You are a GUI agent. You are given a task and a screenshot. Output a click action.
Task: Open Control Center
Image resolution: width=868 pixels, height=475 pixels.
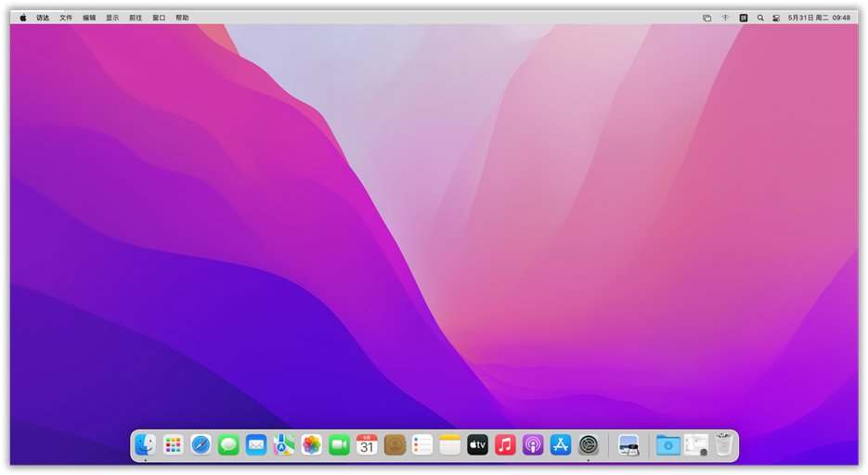tap(776, 18)
